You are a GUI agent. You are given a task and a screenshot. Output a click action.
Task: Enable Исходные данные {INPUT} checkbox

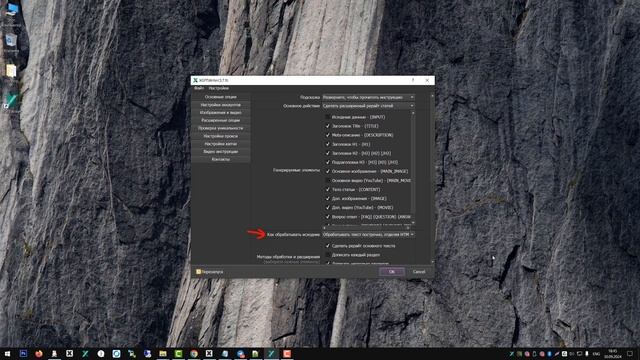[327, 117]
